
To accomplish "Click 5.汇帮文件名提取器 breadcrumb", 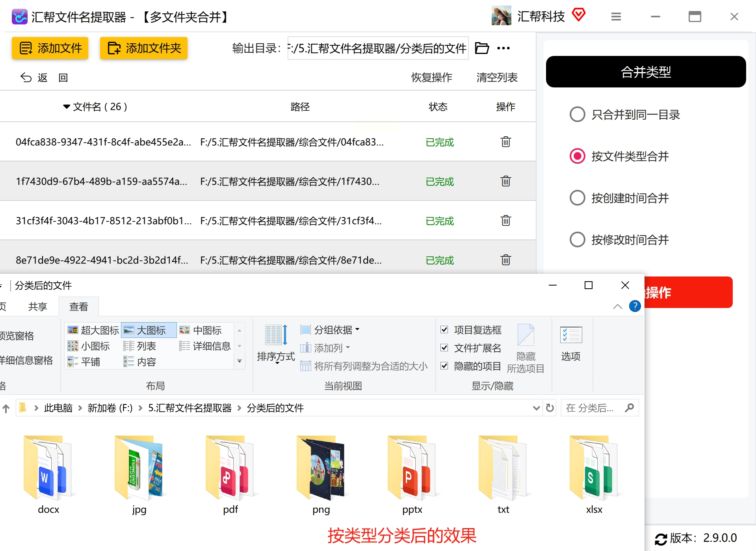I will tap(190, 408).
